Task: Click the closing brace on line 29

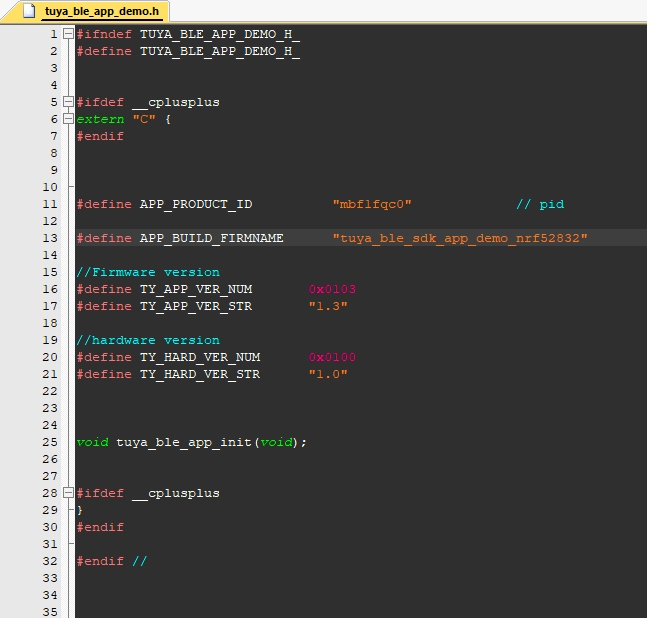Action: click(80, 510)
